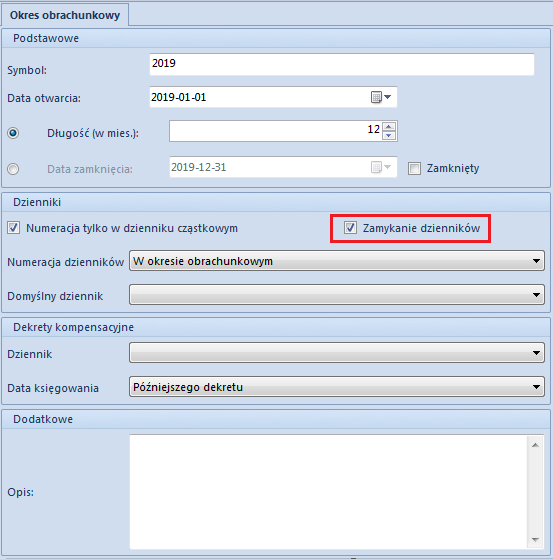Click inside the Opis text area
553x559 pixels.
pos(328,492)
